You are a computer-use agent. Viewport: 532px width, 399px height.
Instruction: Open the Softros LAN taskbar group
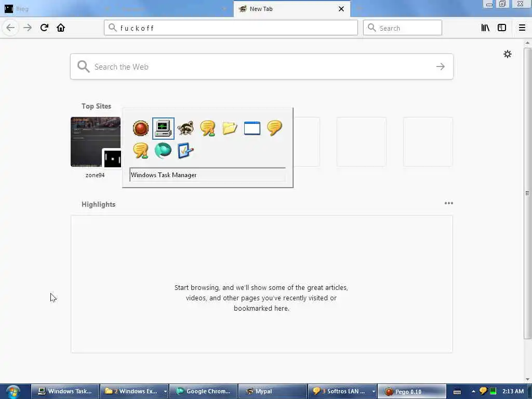tap(339, 392)
